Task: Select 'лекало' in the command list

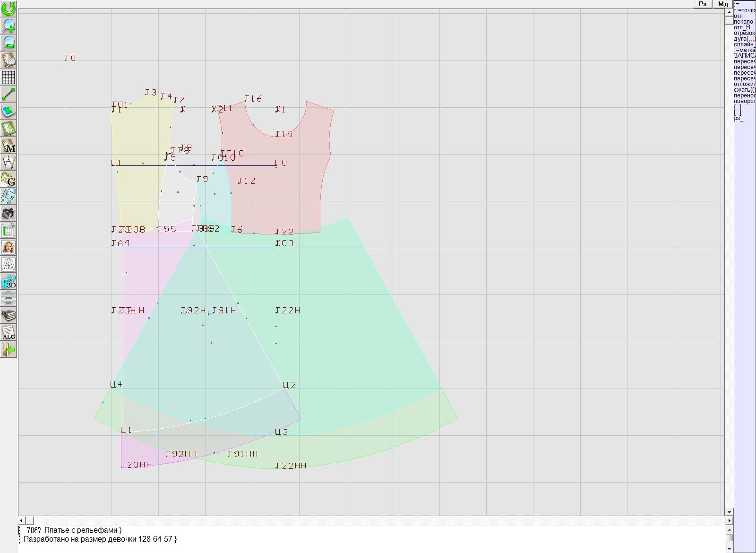Action: coord(744,22)
